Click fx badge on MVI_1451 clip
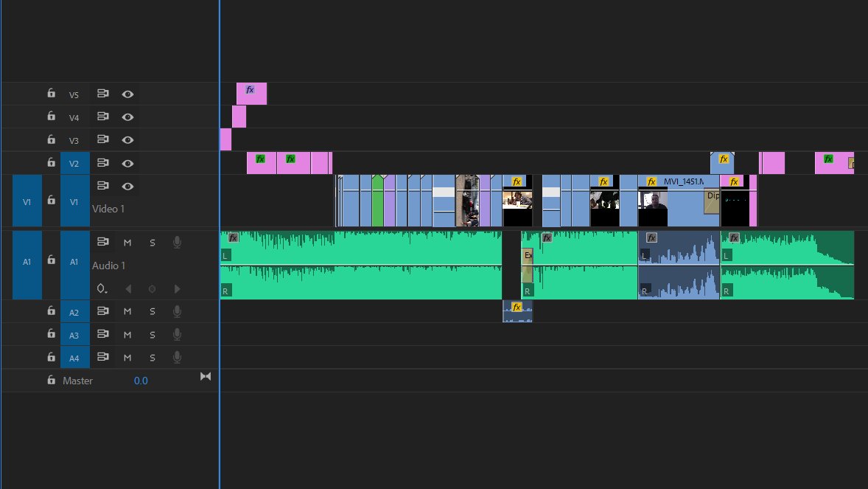This screenshot has height=489, width=868. click(651, 181)
